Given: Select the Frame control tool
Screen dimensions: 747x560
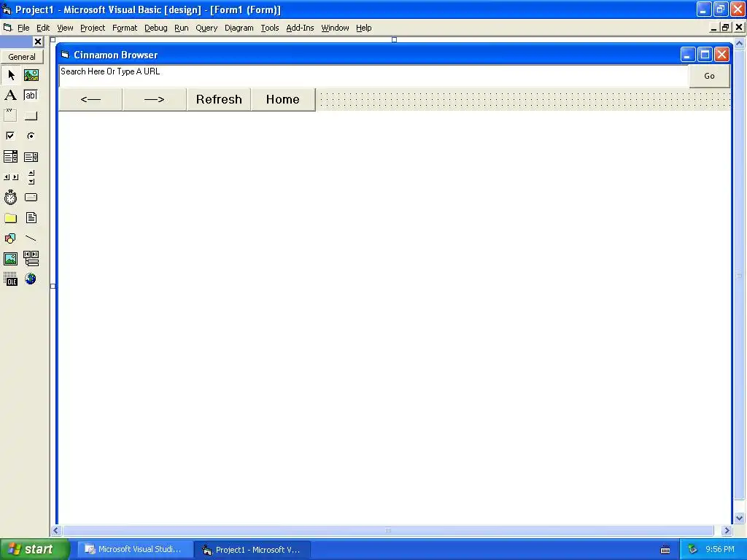Looking at the screenshot, I should coord(10,116).
